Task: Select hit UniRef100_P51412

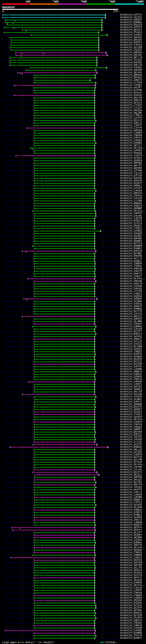Action: (131, 32)
